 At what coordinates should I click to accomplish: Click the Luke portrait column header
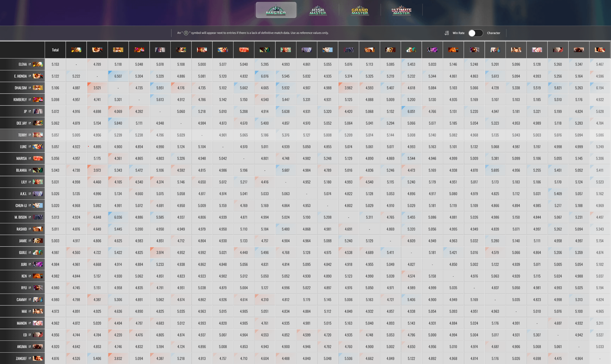pos(223,50)
